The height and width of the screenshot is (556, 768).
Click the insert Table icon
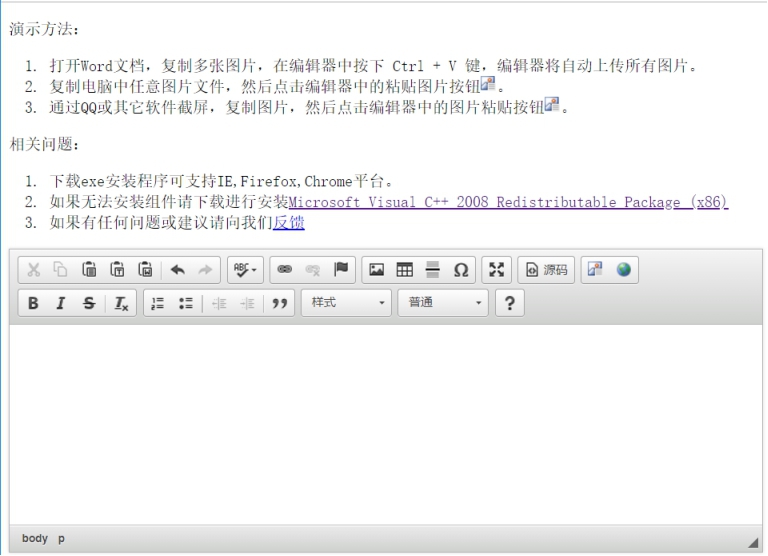pyautogui.click(x=405, y=269)
